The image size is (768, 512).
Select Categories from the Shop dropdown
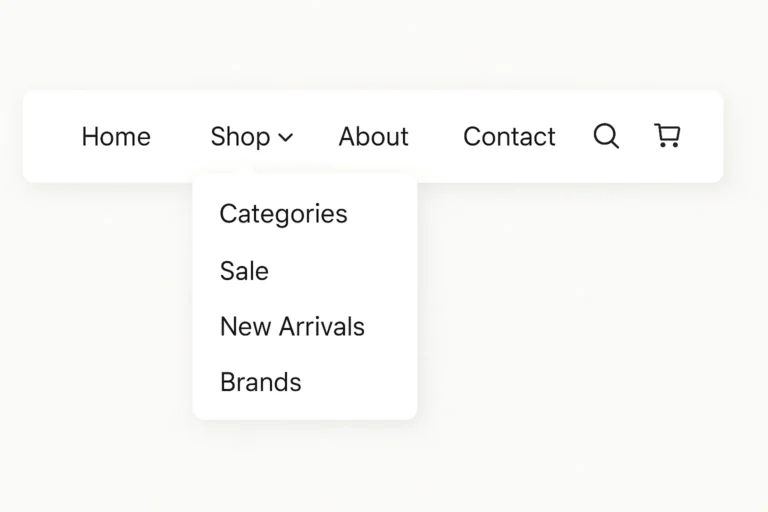[283, 214]
